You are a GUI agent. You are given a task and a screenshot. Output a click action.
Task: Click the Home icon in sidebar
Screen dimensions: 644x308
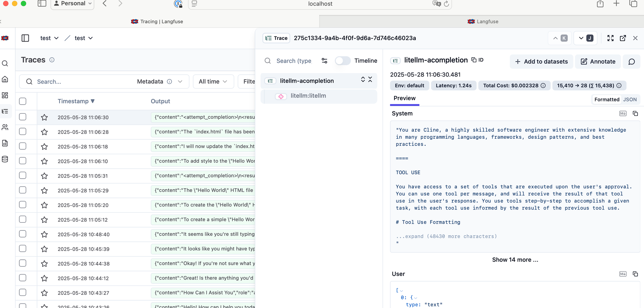5,79
